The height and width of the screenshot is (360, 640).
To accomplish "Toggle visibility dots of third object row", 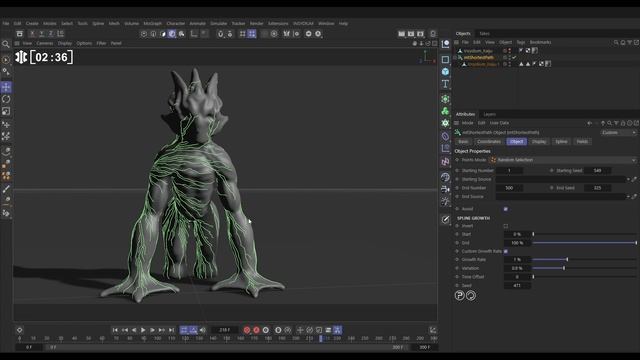I will tap(509, 64).
